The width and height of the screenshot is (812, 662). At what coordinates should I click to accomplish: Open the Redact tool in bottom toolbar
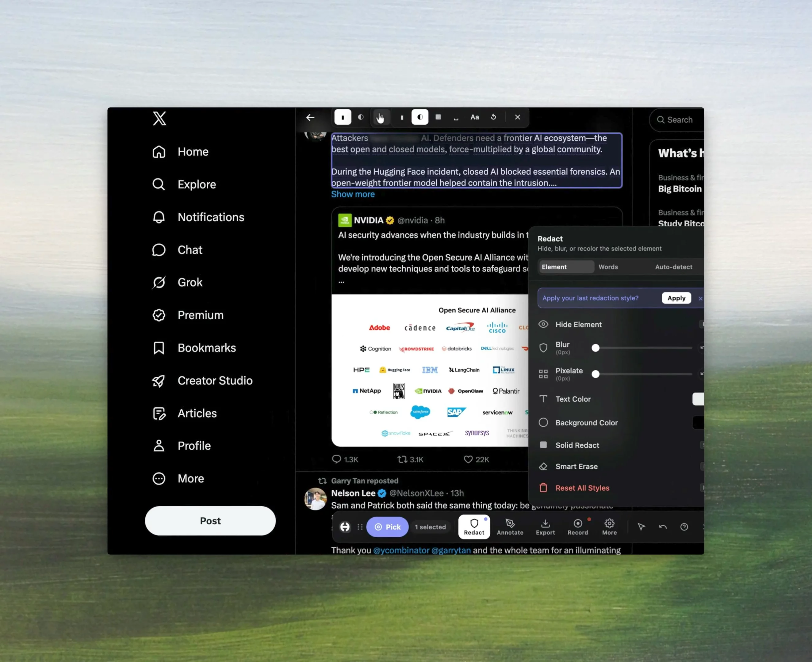[x=474, y=527]
